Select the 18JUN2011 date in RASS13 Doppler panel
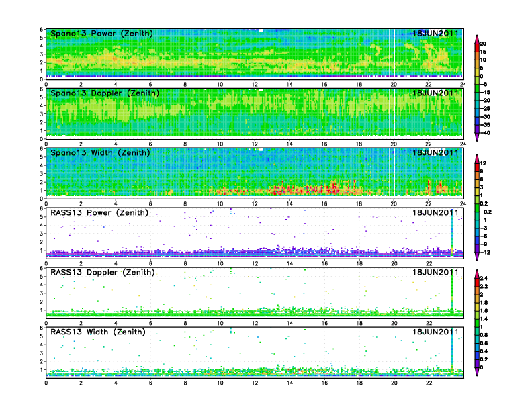The image size is (532, 411). pyautogui.click(x=435, y=272)
